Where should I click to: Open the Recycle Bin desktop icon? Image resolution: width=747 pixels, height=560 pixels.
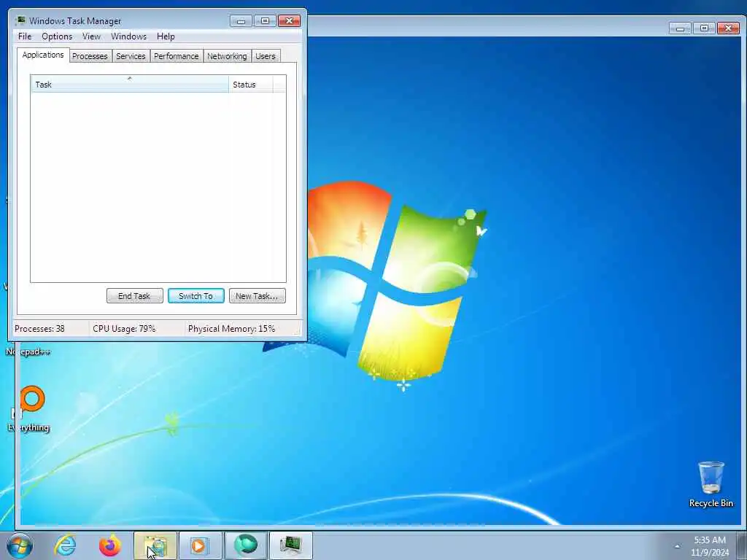[x=711, y=484]
